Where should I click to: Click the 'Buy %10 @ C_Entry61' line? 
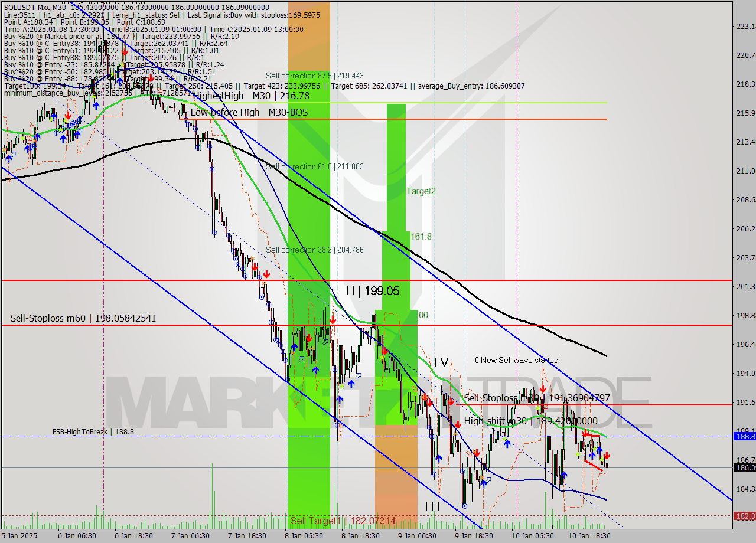111,50
